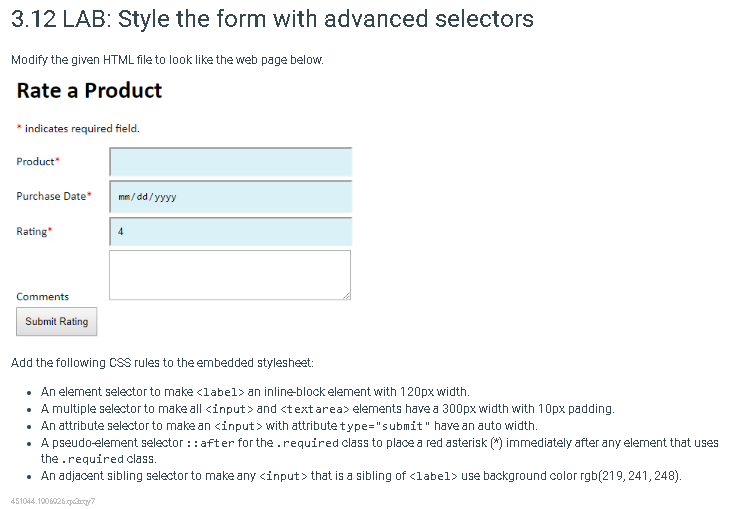Screen dimensions: 751x509
Task: Click the red asterisk after Purchase Date
Action: 89,194
